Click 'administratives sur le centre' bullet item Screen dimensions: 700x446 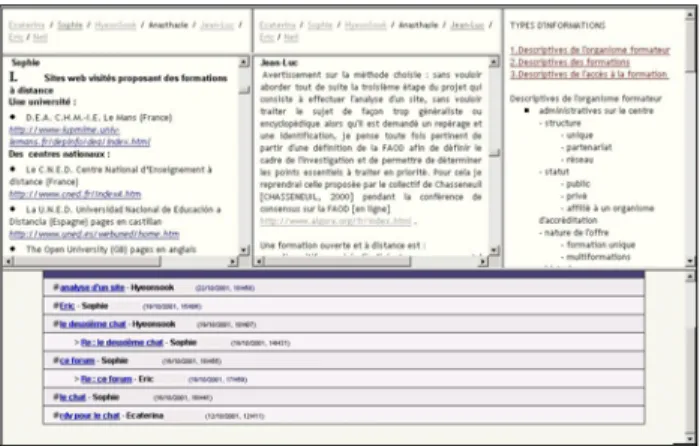click(596, 111)
